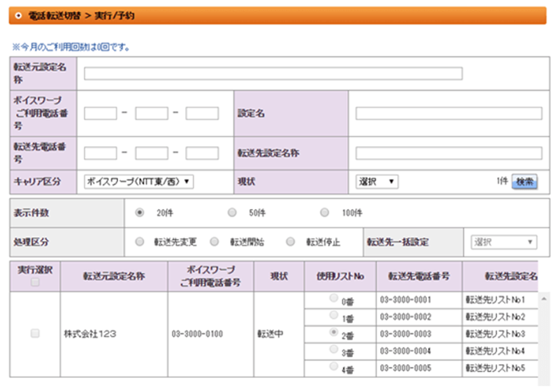The width and height of the screenshot is (560, 392).
Task: Click the 電話転送切替 > 実行/予約 header title
Action: click(x=81, y=15)
